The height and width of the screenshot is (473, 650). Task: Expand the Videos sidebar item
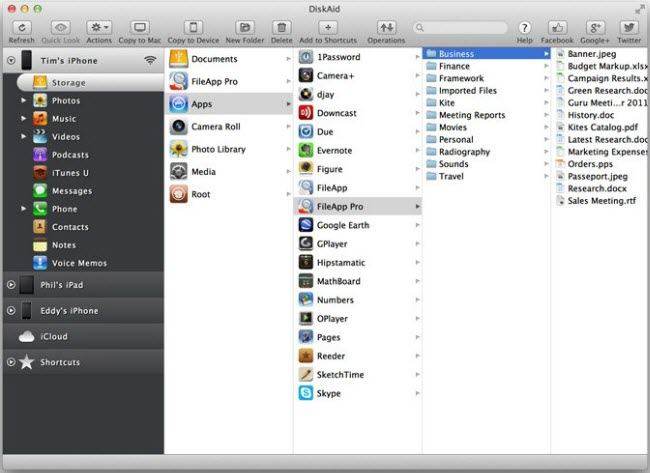tap(23, 136)
